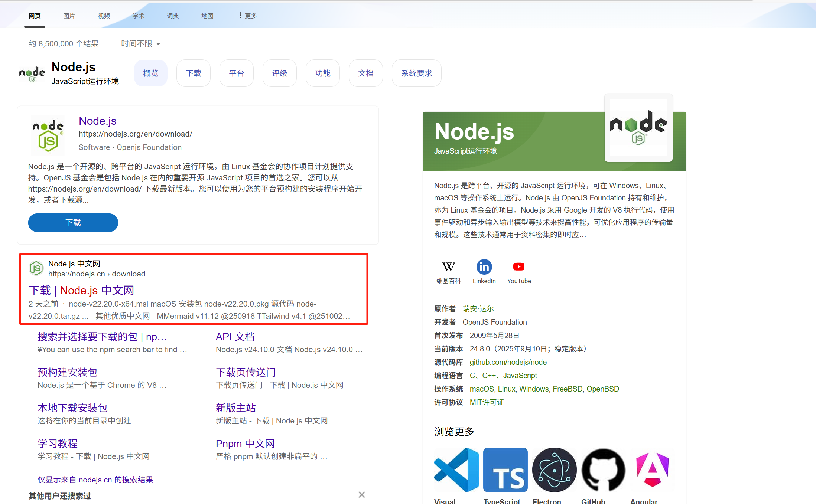Image resolution: width=816 pixels, height=504 pixels.
Task: Click the Electron icon
Action: tap(554, 470)
